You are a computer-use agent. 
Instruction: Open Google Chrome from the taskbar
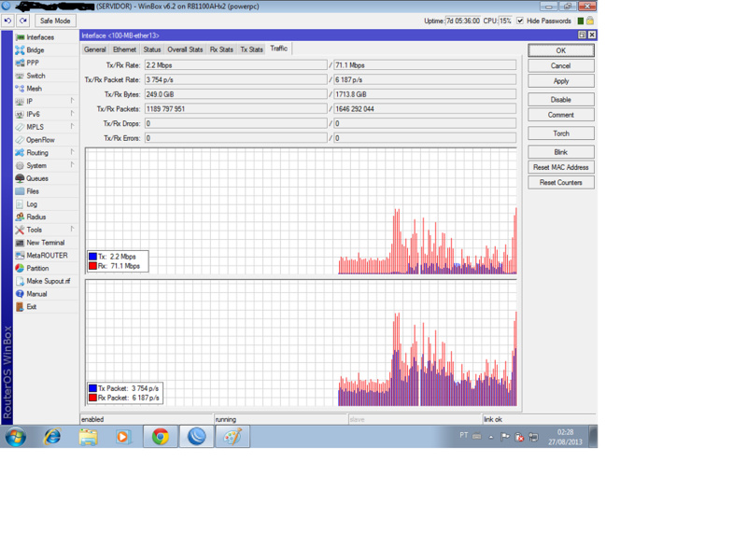(x=161, y=436)
